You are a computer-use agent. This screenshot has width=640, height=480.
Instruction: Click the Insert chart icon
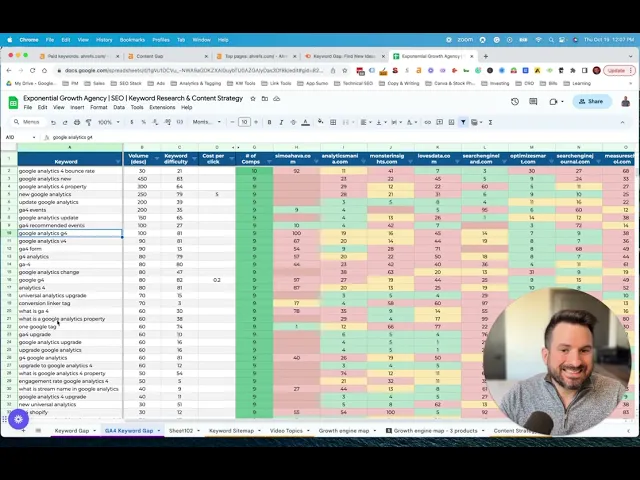click(x=451, y=122)
